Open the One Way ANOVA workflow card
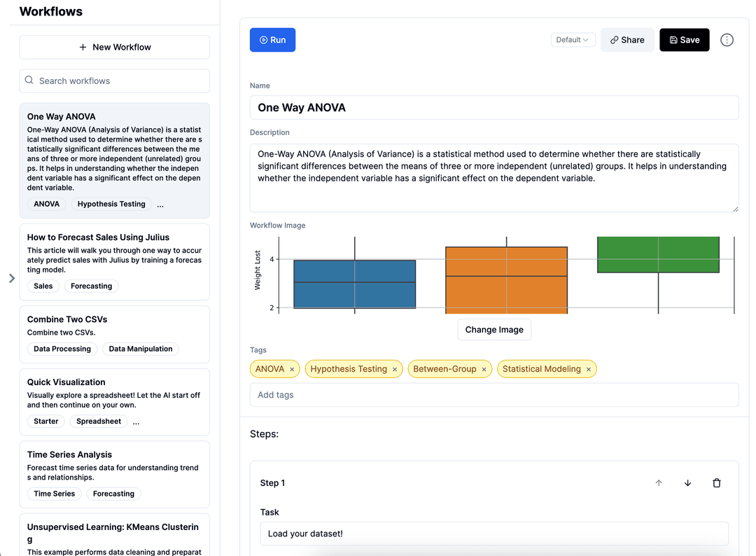 tap(115, 160)
